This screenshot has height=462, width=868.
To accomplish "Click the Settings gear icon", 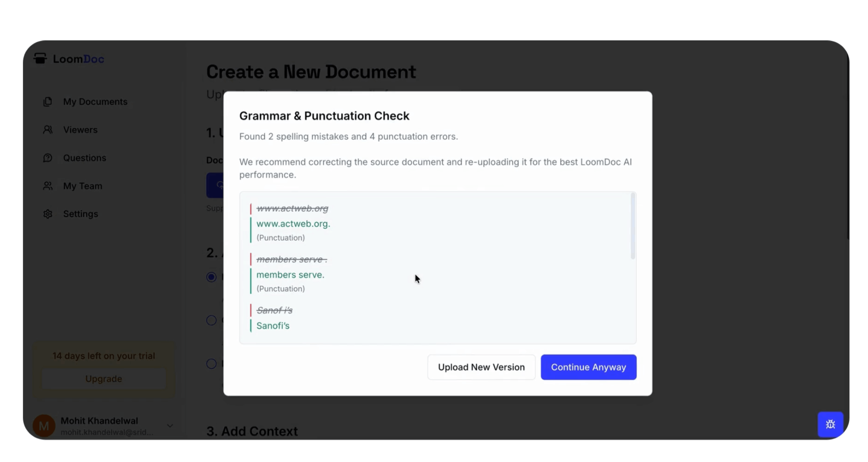I will (x=48, y=214).
